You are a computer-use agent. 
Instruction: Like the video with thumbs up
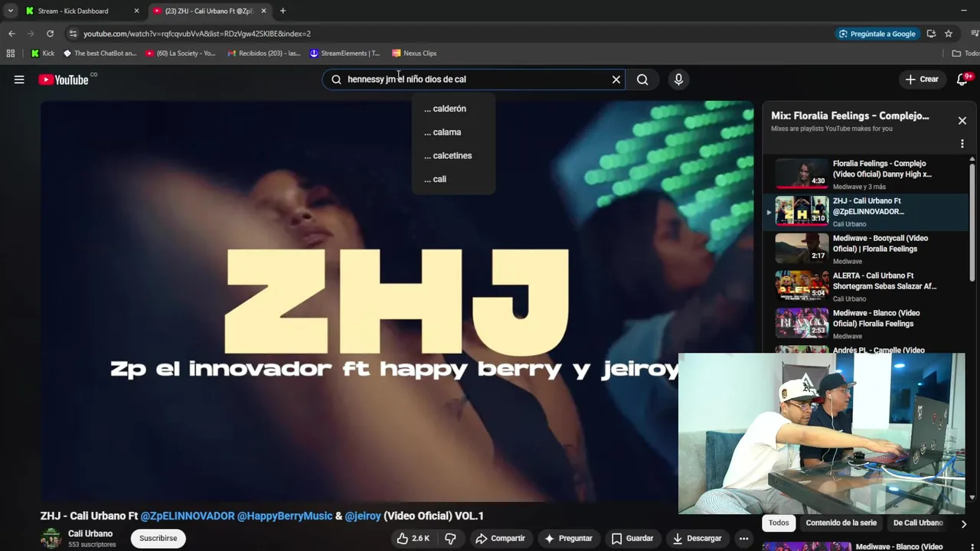[413, 539]
